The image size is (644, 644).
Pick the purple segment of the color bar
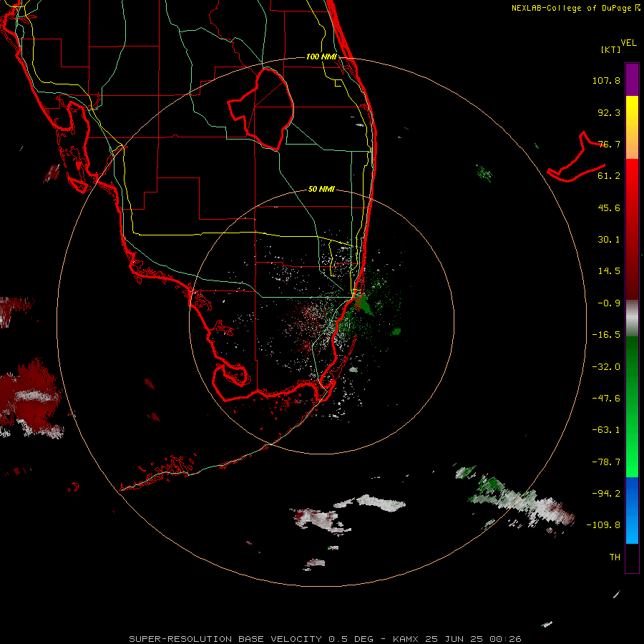point(632,79)
